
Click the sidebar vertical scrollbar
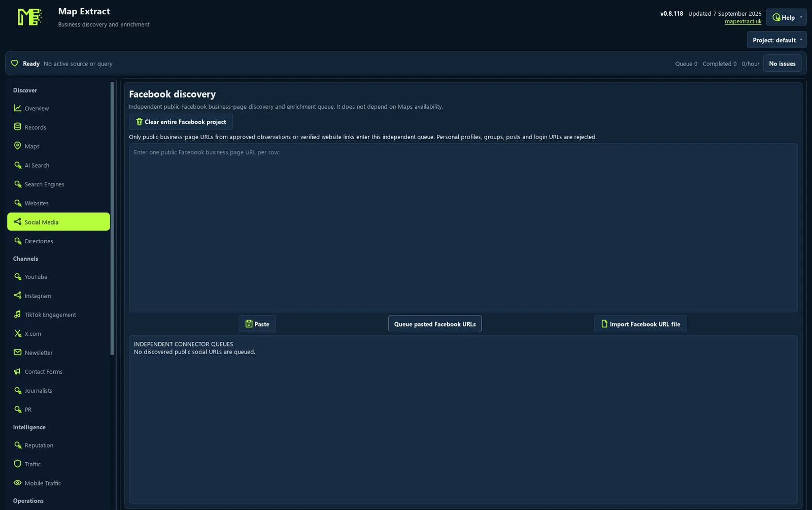click(112, 218)
